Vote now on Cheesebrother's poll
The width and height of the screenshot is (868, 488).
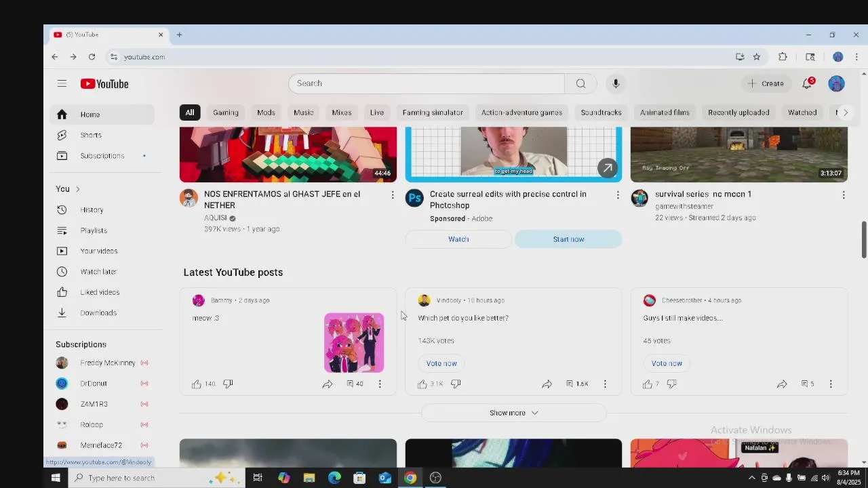coord(667,363)
